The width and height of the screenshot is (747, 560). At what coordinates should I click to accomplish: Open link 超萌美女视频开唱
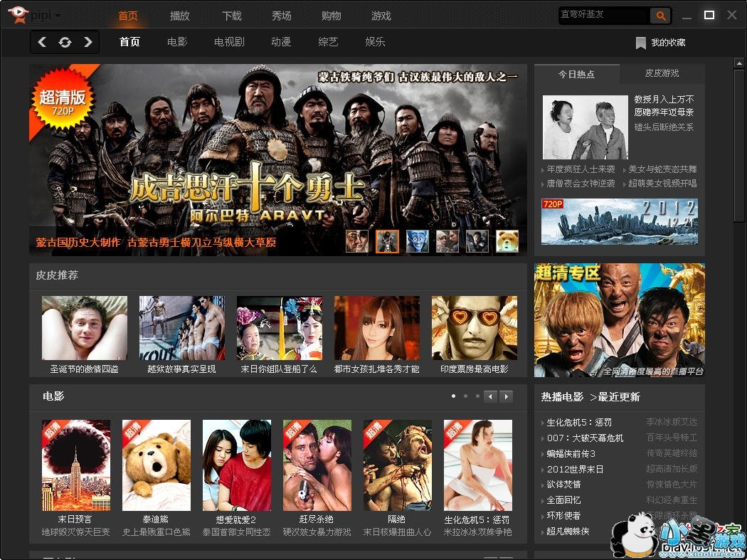pos(662,184)
